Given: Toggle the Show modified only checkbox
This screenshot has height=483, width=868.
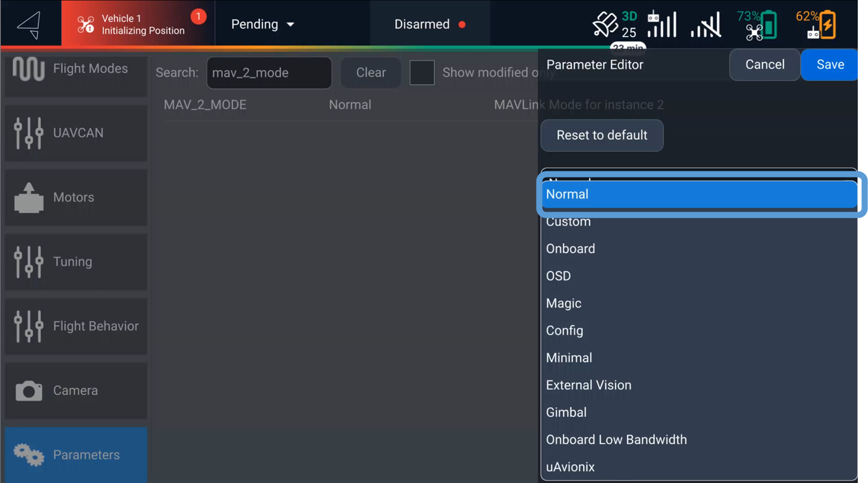Looking at the screenshot, I should pos(422,73).
